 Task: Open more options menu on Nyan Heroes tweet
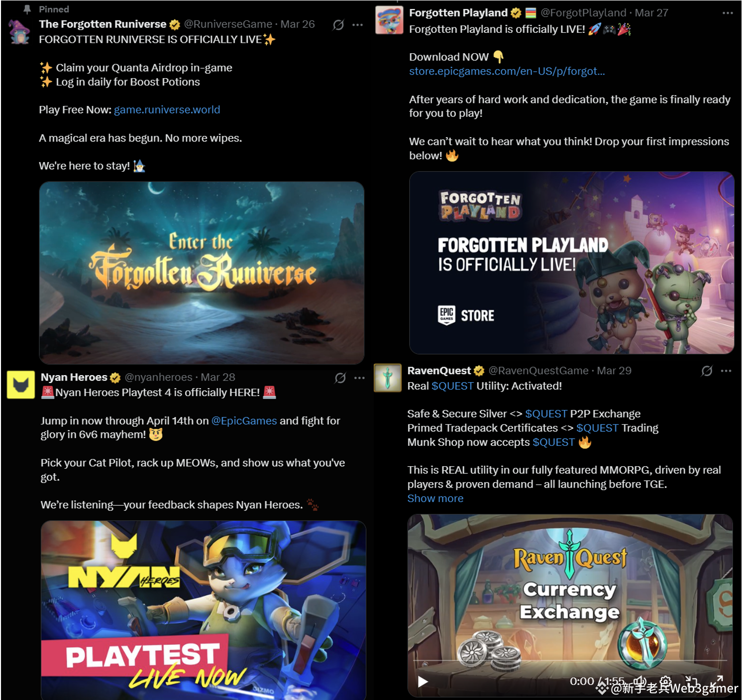[360, 378]
